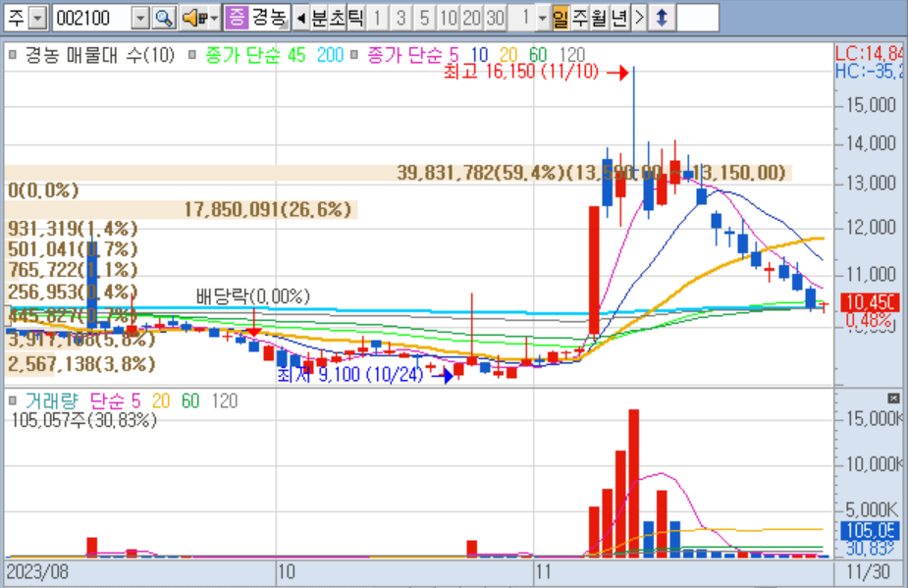Viewport: 908px width, 588px height.
Task: Open the speaker icon dropdown arrow
Action: coord(214,19)
